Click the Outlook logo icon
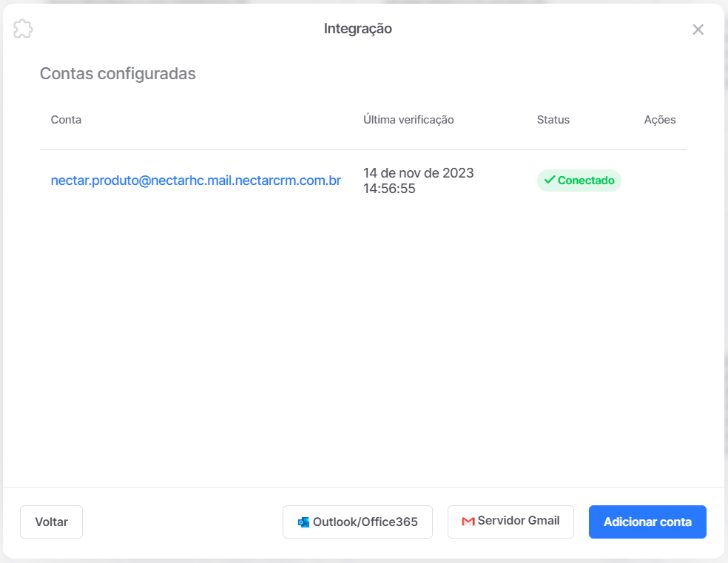Screen dimensions: 728x563 (x=303, y=522)
